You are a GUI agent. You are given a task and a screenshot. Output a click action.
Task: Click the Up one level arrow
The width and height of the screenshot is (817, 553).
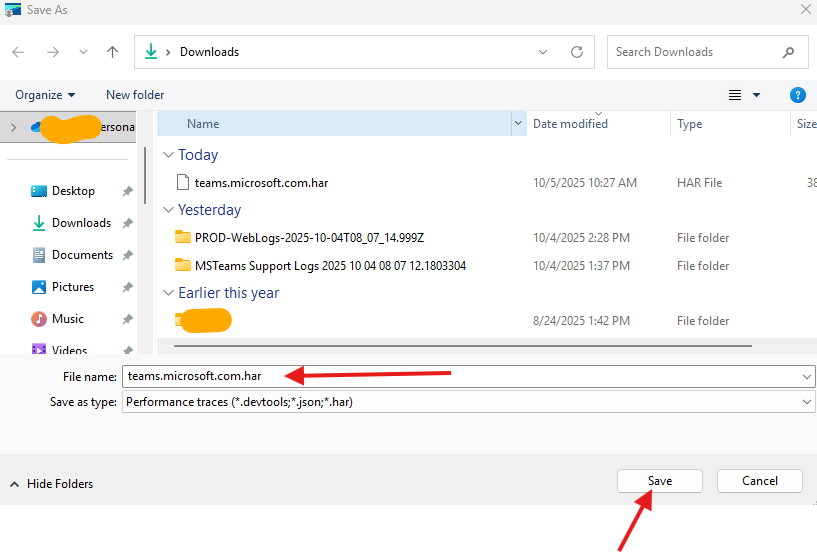click(x=113, y=52)
